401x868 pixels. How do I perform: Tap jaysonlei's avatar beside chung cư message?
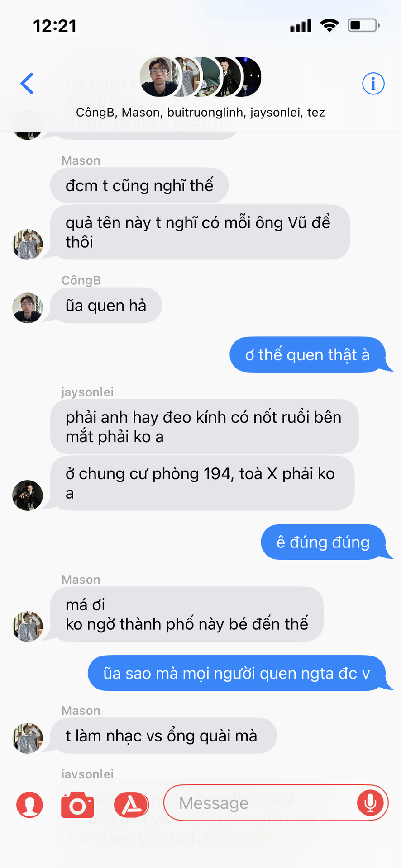[28, 495]
